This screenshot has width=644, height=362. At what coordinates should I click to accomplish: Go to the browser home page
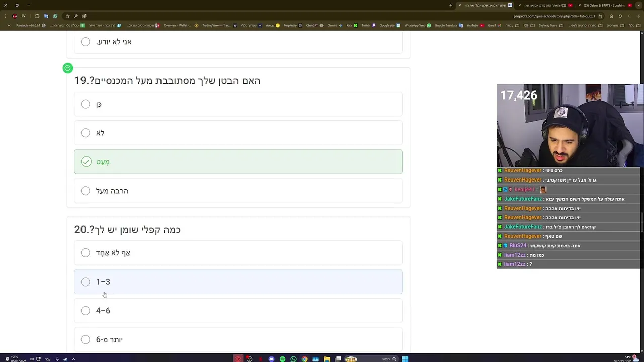(x=611, y=16)
